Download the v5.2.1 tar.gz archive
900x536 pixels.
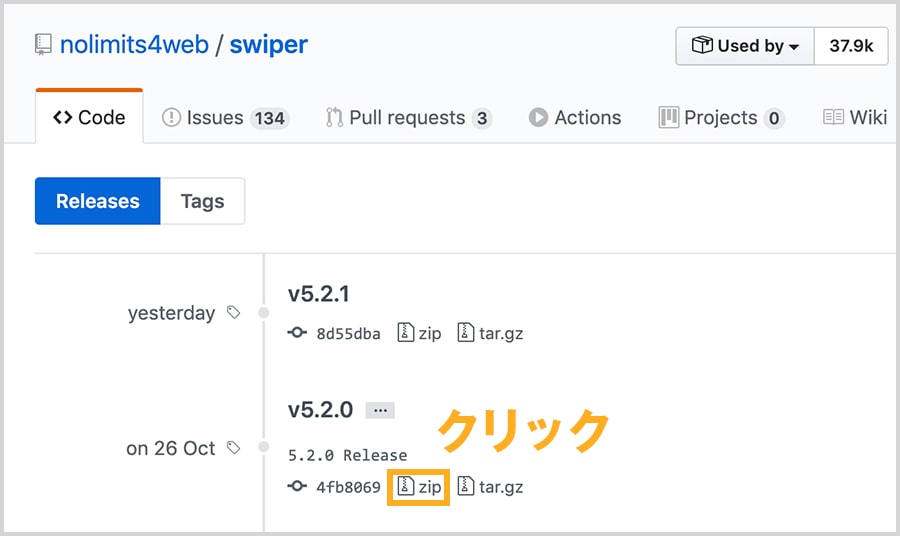click(490, 333)
